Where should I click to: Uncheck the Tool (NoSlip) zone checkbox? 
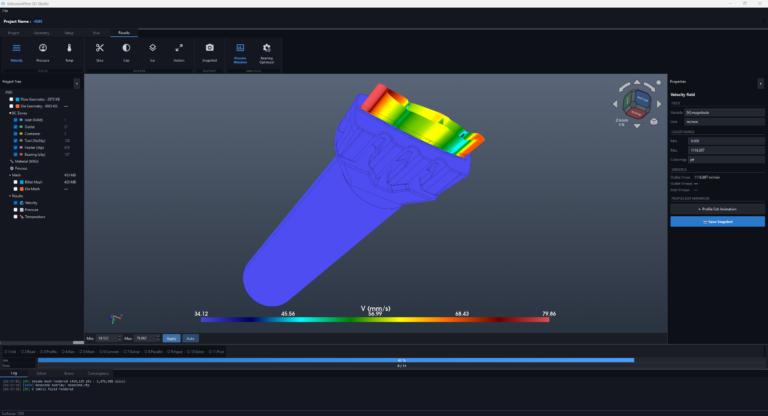[15, 141]
